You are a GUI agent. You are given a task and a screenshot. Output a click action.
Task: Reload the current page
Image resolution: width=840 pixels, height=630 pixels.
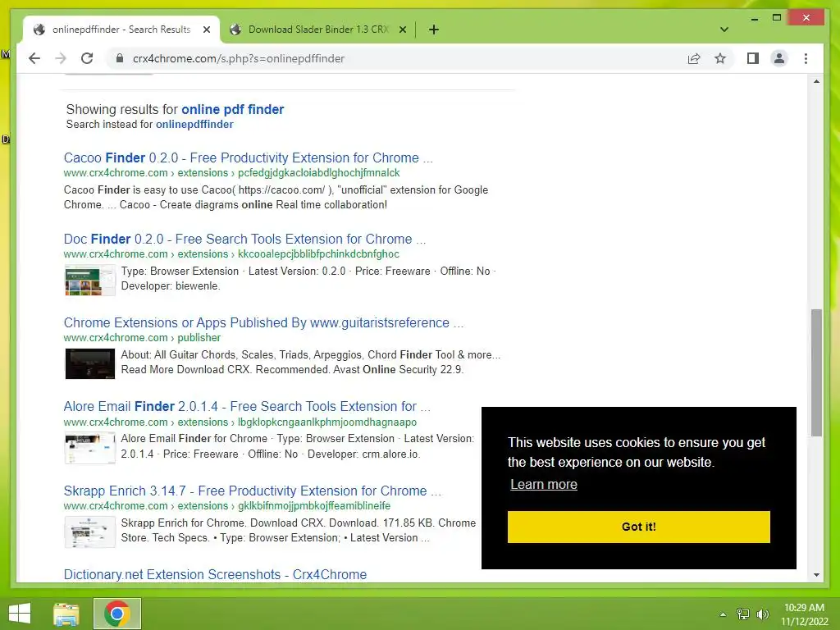coord(87,58)
